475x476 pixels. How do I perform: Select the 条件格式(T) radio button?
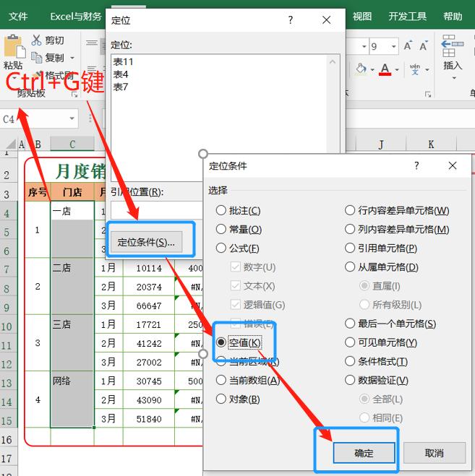pyautogui.click(x=350, y=361)
